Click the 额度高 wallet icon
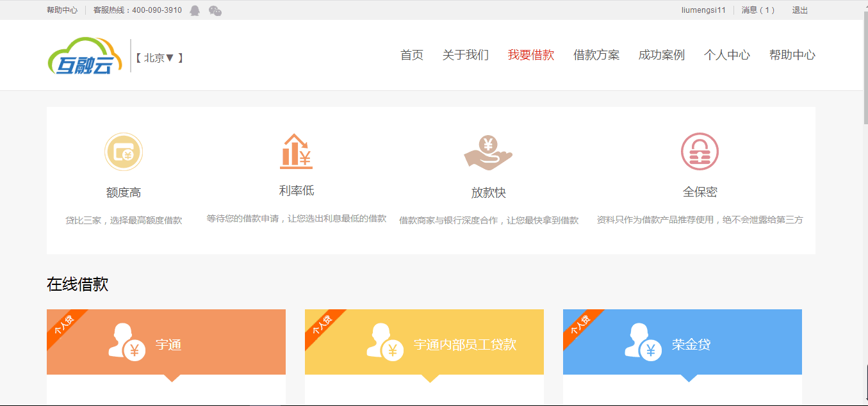The width and height of the screenshot is (868, 406). [123, 152]
